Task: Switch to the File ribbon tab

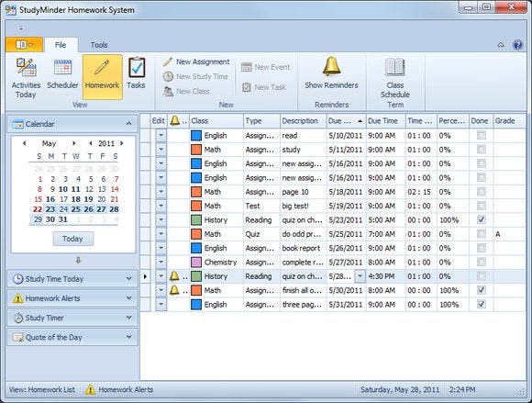Action: pos(61,45)
